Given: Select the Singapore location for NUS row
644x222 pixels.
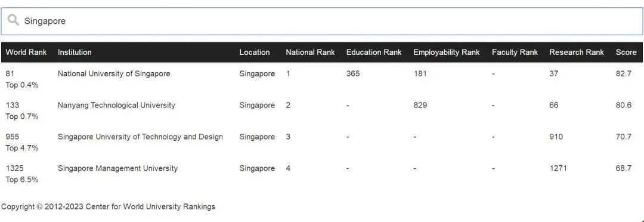Looking at the screenshot, I should point(257,73).
